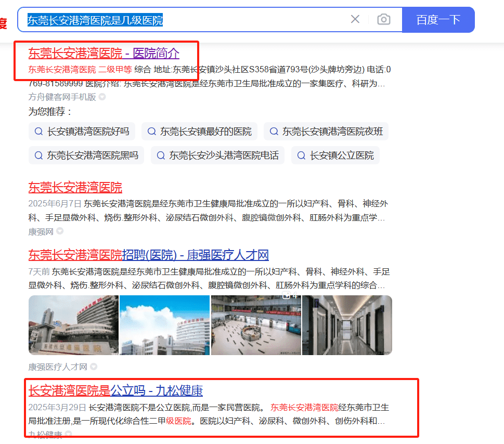Open result 长安港湾医院是公立吗 - 九松健康

(115, 390)
